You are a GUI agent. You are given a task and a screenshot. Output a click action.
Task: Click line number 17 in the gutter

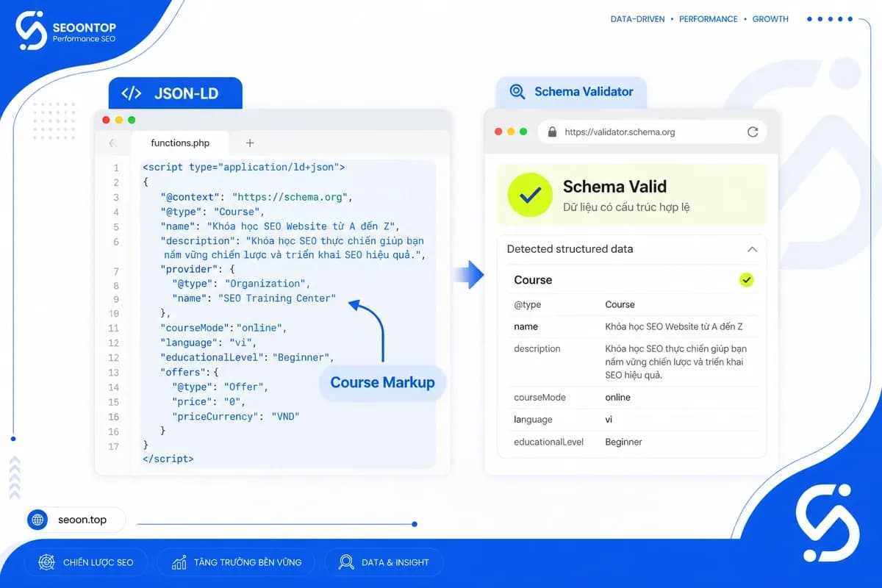[x=113, y=446]
